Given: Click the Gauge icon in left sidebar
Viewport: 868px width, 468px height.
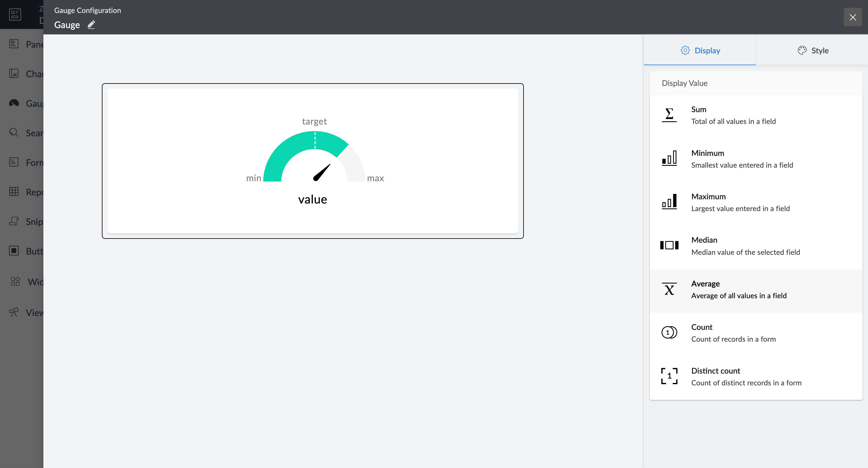Looking at the screenshot, I should [14, 103].
